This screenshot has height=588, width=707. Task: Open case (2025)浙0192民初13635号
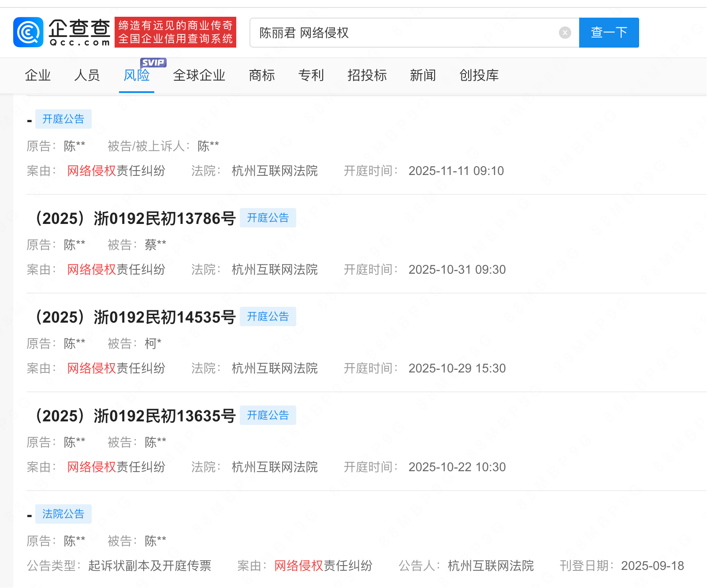click(x=134, y=416)
